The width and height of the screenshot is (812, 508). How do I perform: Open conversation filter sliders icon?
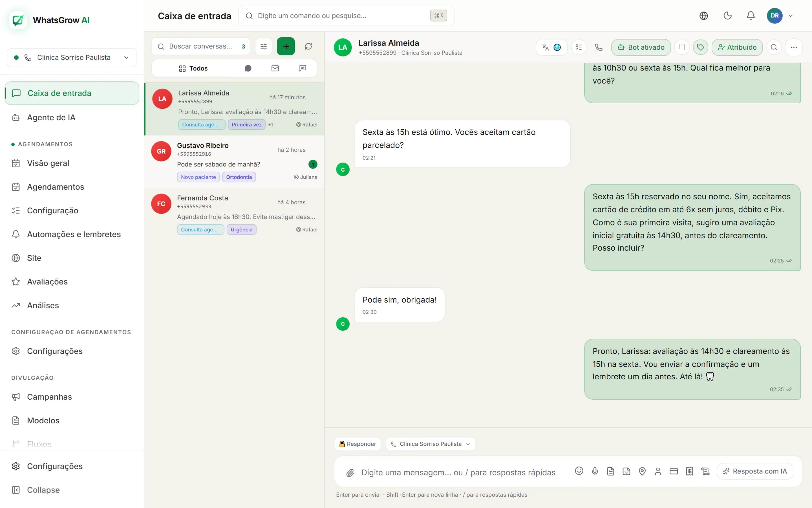263,46
